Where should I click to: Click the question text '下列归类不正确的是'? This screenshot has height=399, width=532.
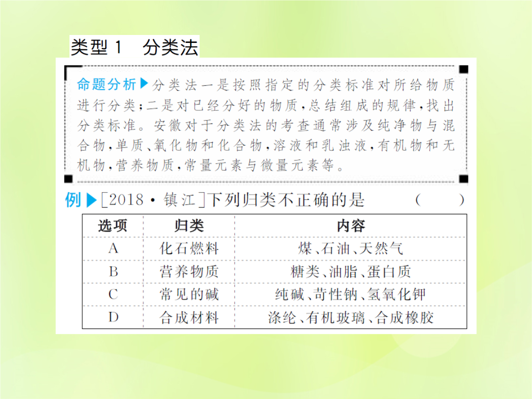pyautogui.click(x=286, y=200)
